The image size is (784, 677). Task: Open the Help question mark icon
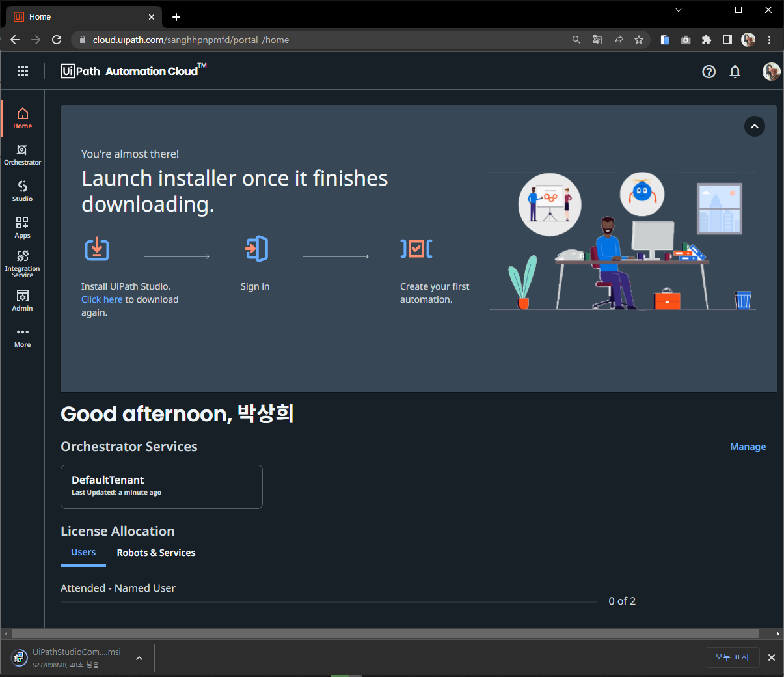click(x=709, y=72)
